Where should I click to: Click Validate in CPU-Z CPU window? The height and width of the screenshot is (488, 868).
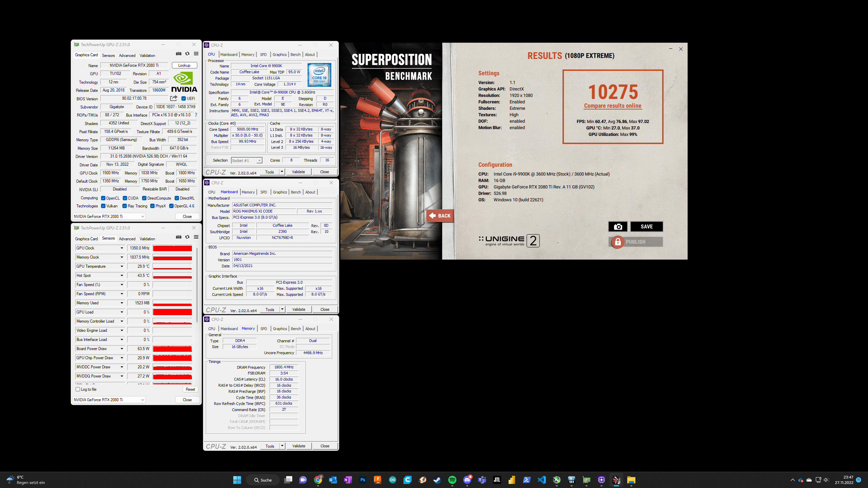coord(298,172)
